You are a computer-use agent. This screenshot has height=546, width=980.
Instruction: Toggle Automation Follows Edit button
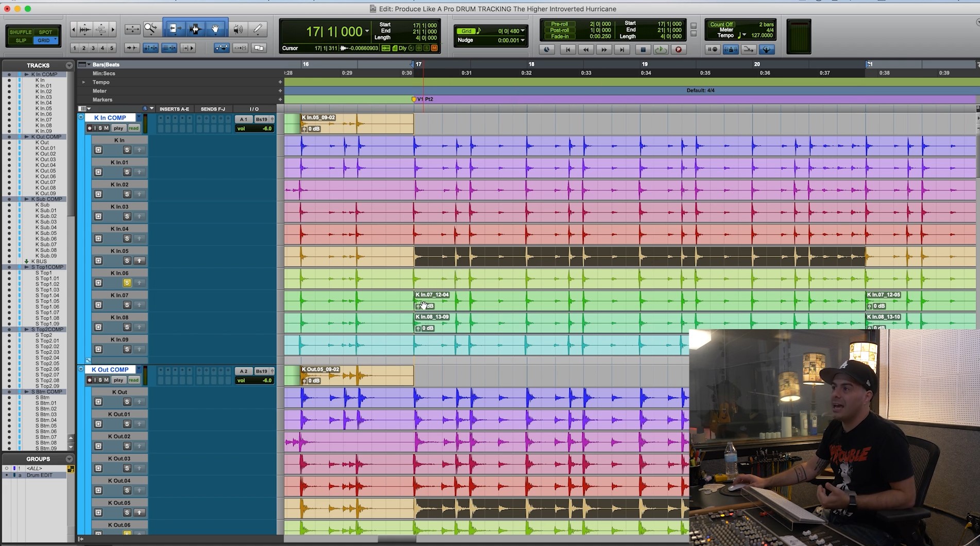click(x=222, y=48)
